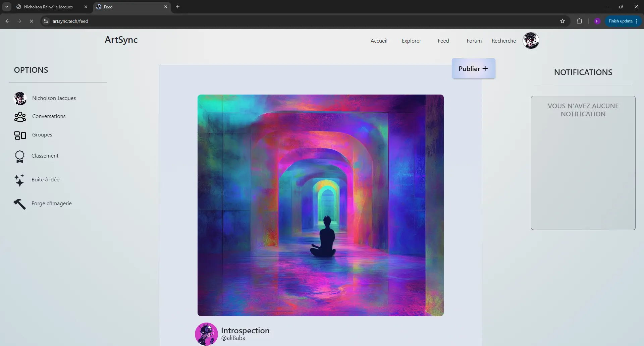This screenshot has height=346, width=644.
Task: Open Groupes via its grid icon
Action: pyautogui.click(x=20, y=135)
